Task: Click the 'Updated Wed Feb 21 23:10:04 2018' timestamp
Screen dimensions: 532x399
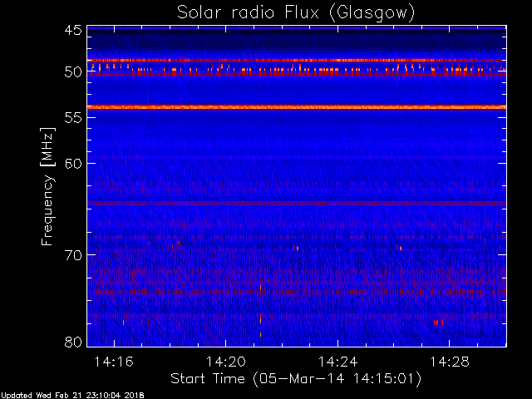Action: click(72, 396)
